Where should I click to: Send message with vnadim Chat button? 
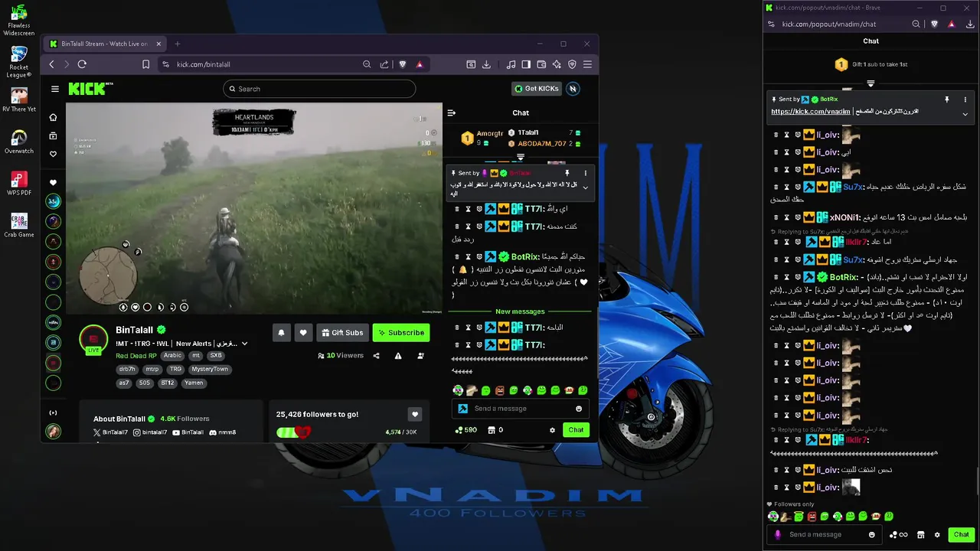point(961,534)
